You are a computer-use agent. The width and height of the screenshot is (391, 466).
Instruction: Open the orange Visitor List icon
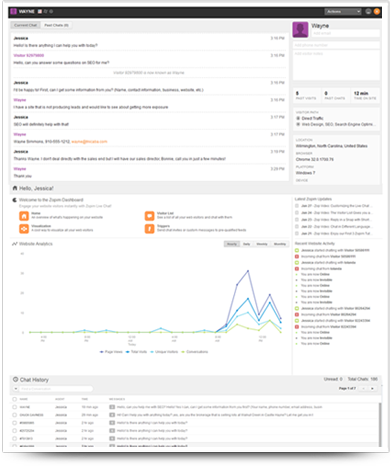coord(149,216)
